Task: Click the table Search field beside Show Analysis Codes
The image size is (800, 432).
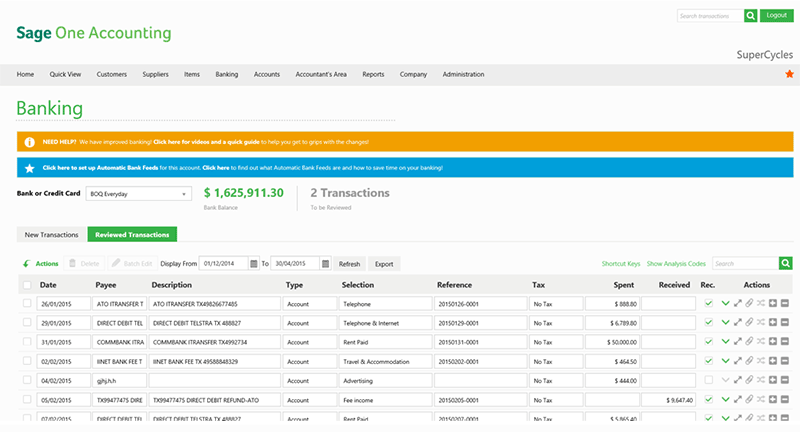Action: (745, 263)
